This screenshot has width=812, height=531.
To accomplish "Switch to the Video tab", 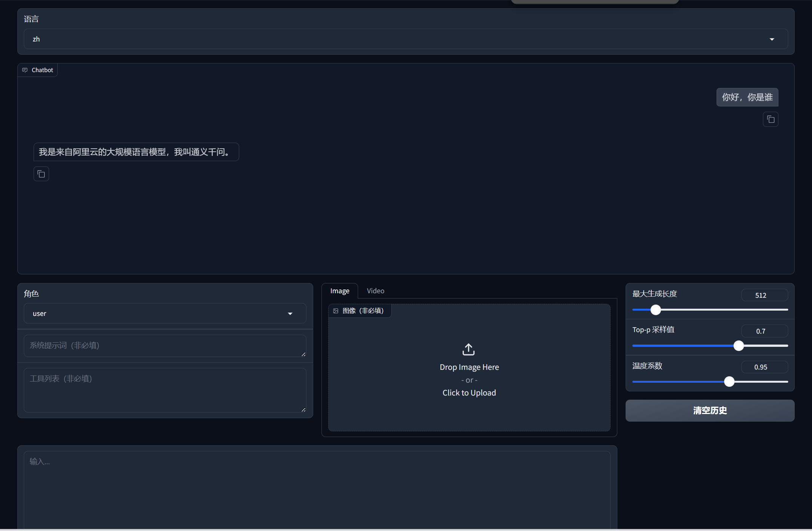I will (x=375, y=291).
